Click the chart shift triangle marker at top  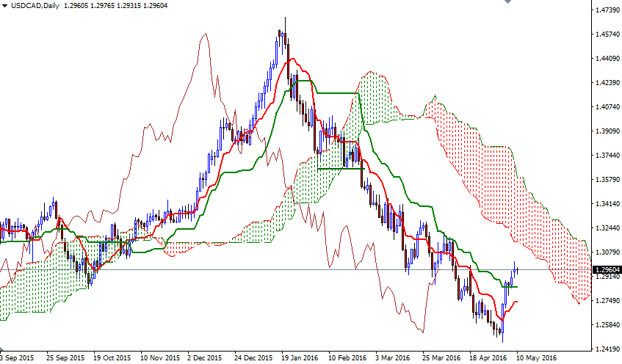pos(506,2)
